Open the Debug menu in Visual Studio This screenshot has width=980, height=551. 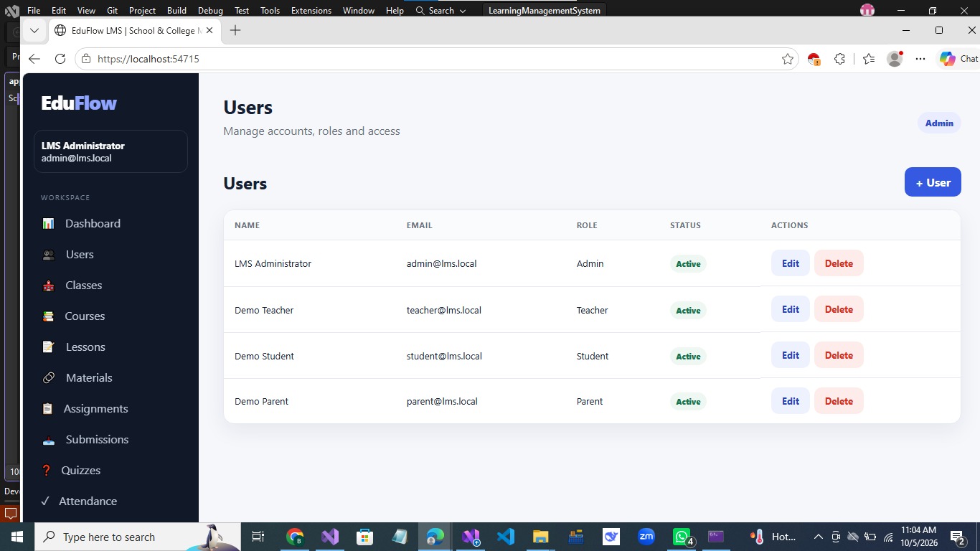click(x=210, y=10)
